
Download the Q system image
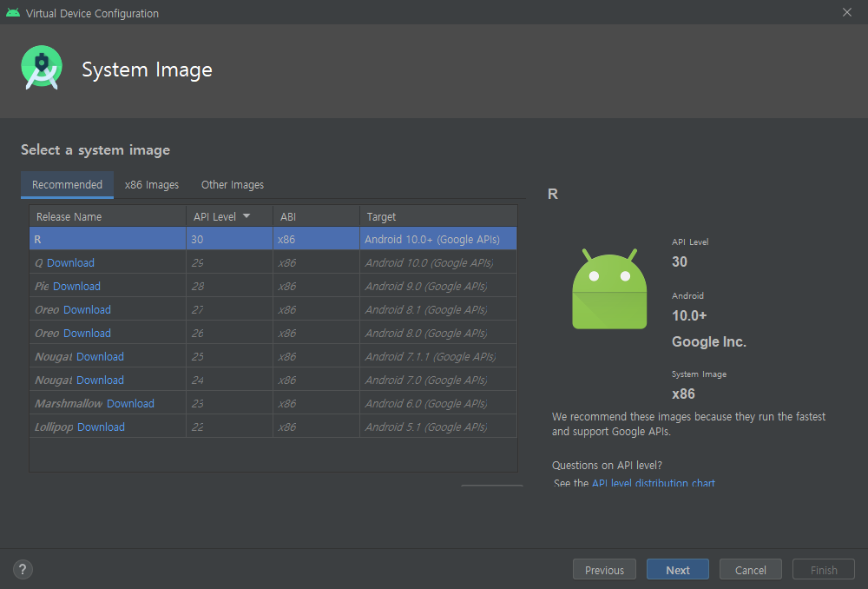coord(70,262)
